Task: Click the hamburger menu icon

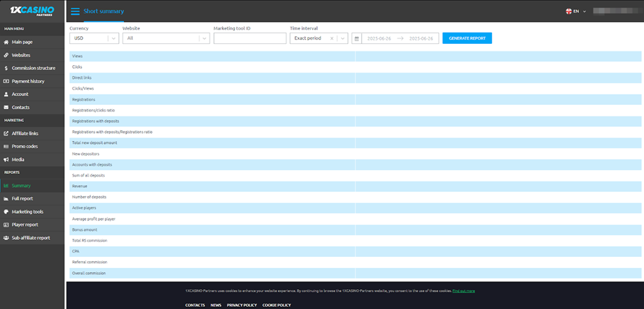Action: pos(75,12)
